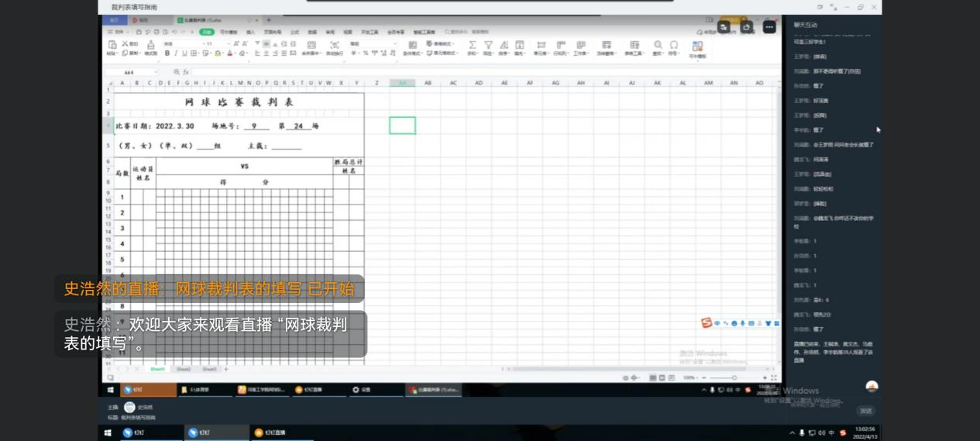
Task: Click the paste clipboard icon
Action: [112, 46]
